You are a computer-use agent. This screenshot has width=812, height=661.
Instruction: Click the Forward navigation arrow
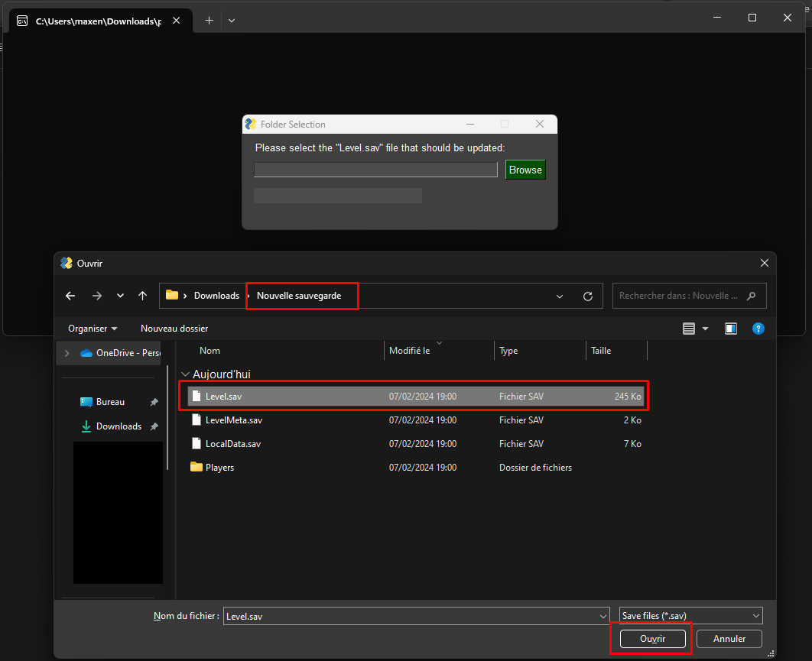(x=96, y=296)
